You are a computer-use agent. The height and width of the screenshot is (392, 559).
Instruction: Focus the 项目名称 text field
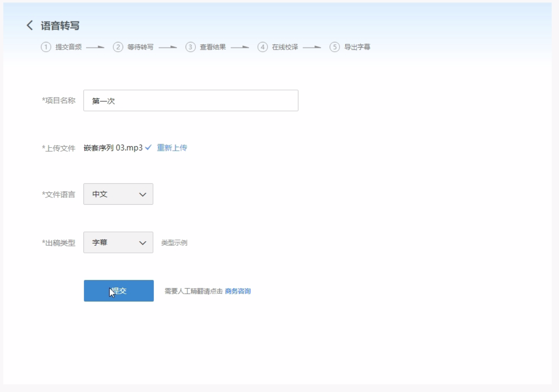190,101
